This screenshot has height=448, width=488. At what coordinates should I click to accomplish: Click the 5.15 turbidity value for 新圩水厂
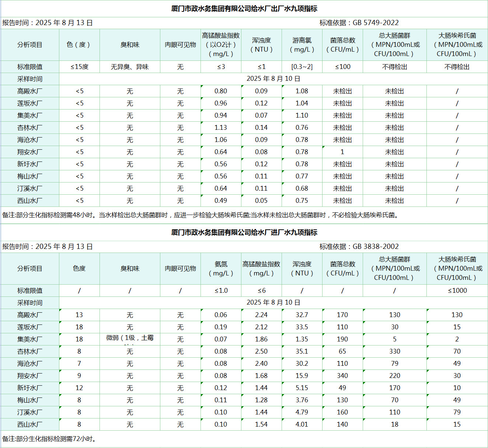pos(302,388)
